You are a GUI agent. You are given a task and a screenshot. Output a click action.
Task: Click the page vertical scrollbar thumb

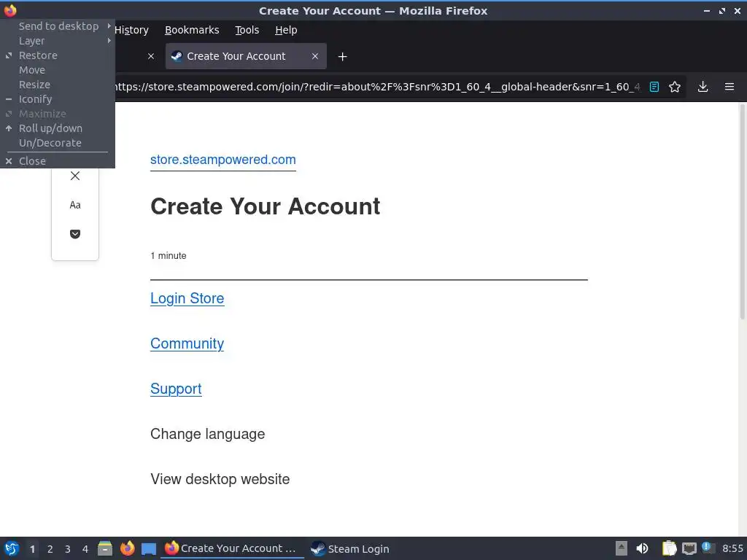tap(742, 212)
